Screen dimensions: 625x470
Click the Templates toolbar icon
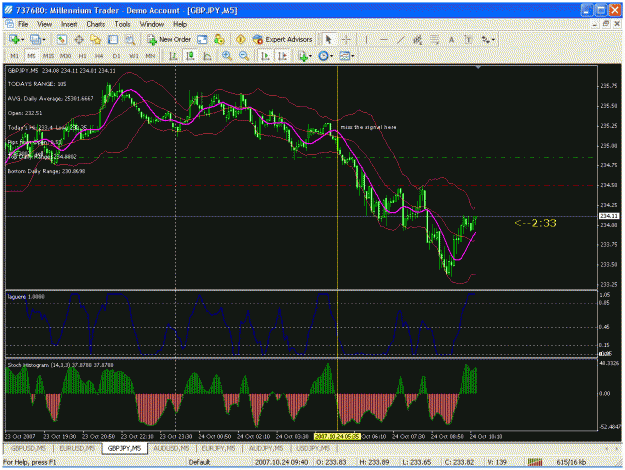(344, 56)
